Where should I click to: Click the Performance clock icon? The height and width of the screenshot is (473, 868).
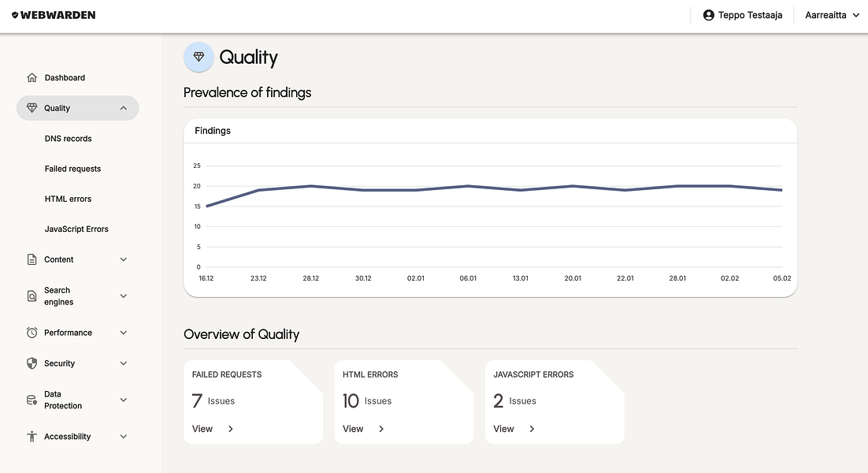click(x=32, y=333)
